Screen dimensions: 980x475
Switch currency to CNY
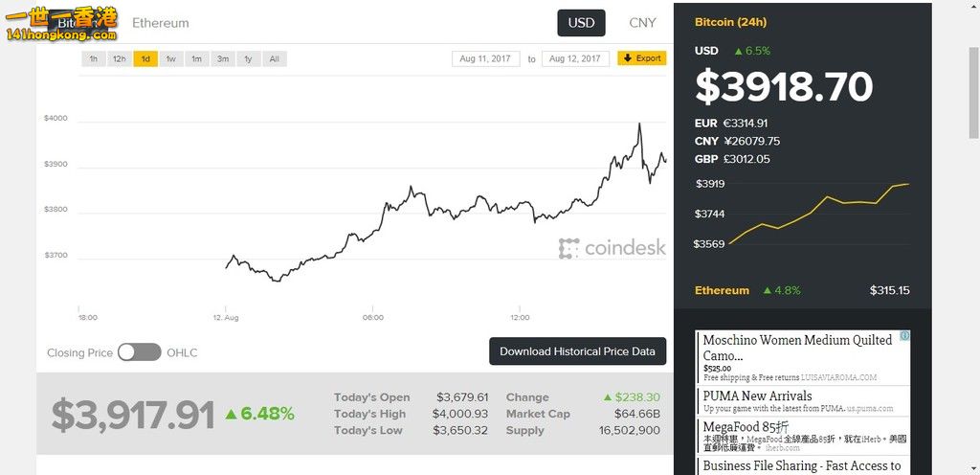[642, 23]
